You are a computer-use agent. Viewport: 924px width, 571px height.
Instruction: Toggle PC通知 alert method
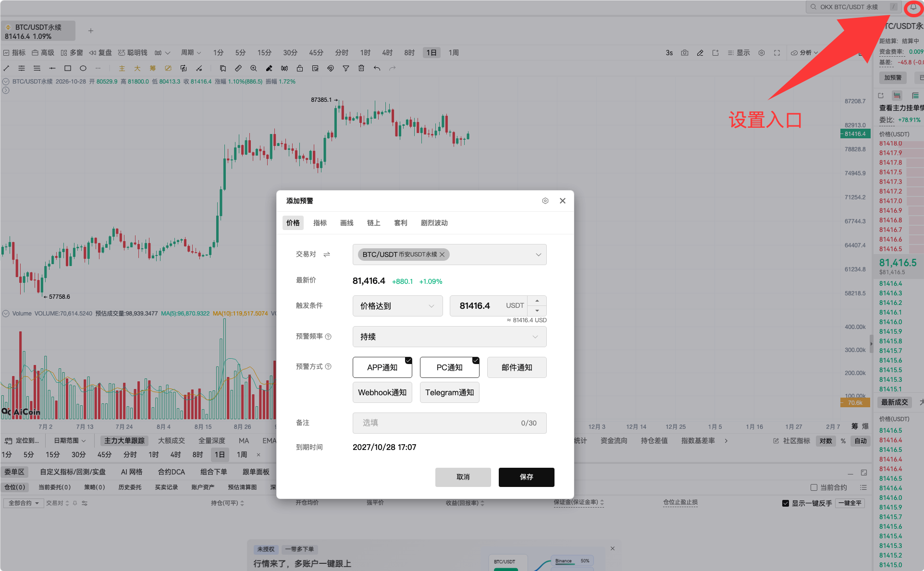450,367
